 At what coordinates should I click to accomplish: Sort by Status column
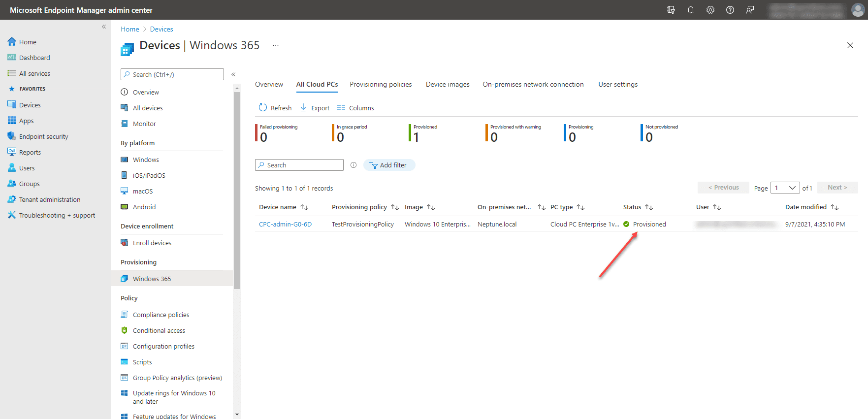638,207
